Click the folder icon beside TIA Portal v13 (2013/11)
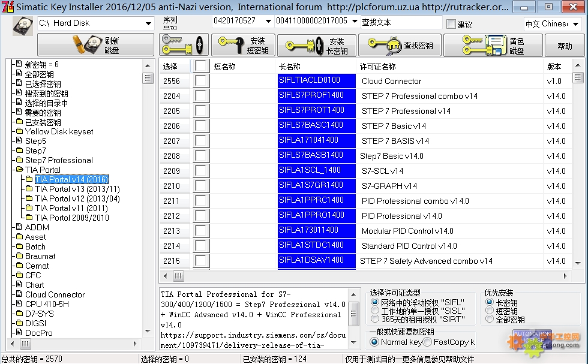This screenshot has height=364, width=588. [29, 188]
